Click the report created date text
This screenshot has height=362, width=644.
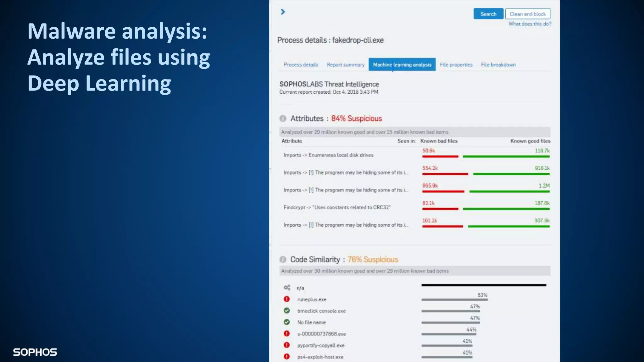pos(329,92)
